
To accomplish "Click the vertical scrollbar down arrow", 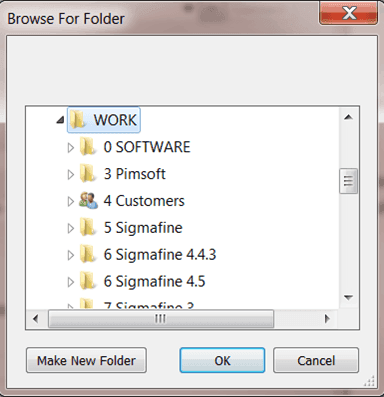I will pos(349,297).
